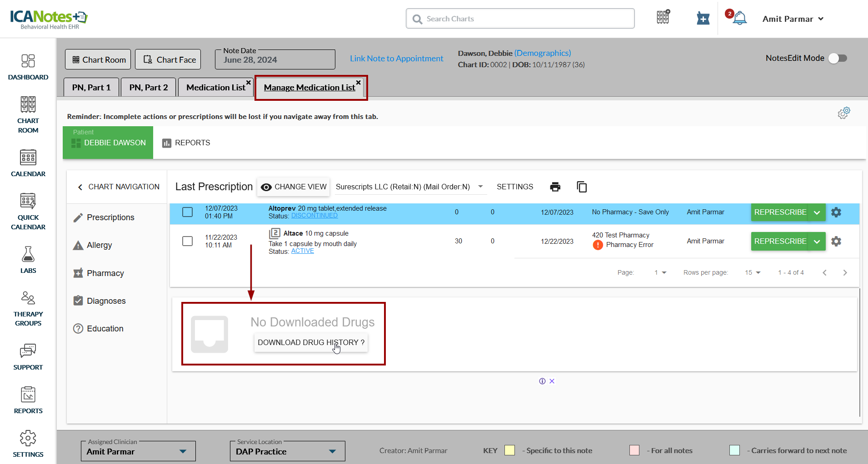The image size is (868, 464).
Task: Expand the Assigned Clinician dropdown
Action: 183,451
